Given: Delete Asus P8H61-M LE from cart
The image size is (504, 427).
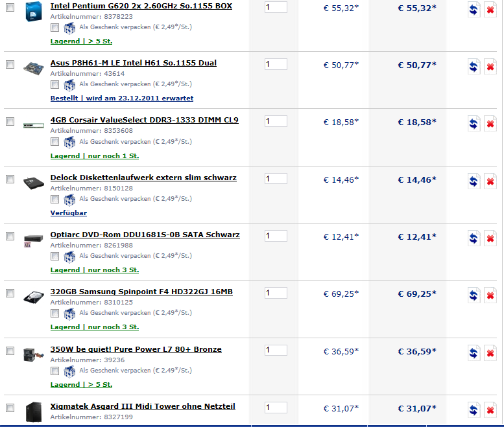Looking at the screenshot, I should click(490, 67).
